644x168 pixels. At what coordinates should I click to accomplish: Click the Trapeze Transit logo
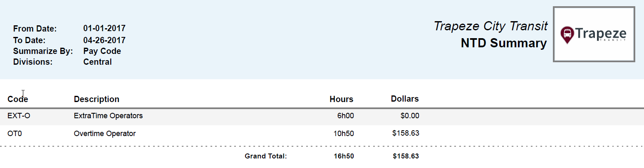[593, 34]
